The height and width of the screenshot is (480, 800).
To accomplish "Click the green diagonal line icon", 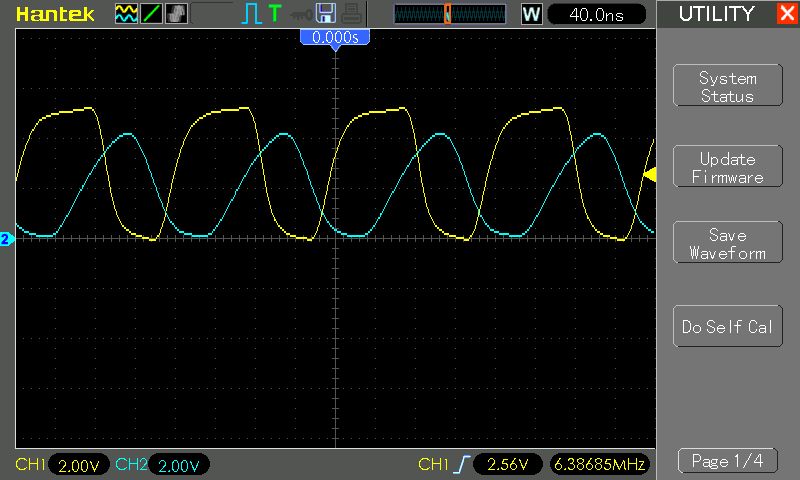I will tap(152, 14).
